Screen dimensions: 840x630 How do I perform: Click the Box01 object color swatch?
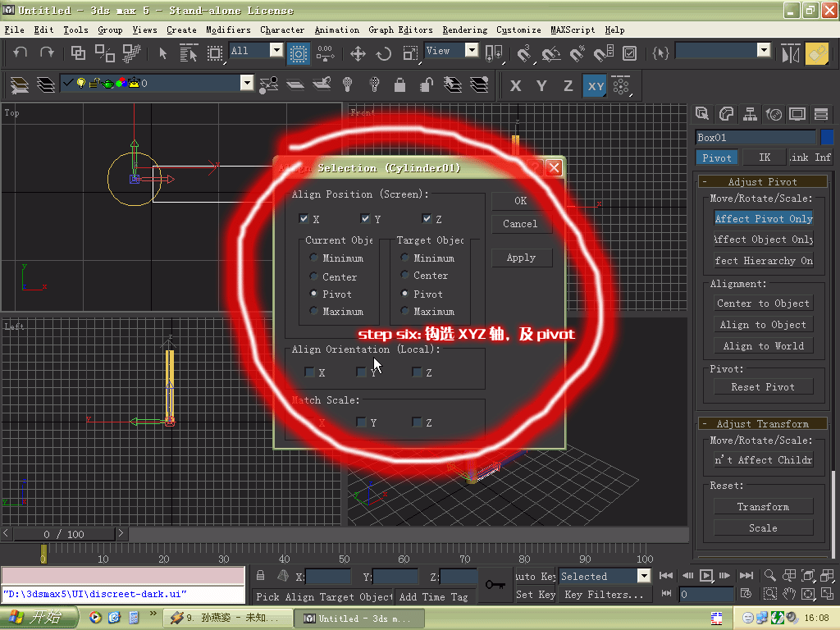point(827,137)
